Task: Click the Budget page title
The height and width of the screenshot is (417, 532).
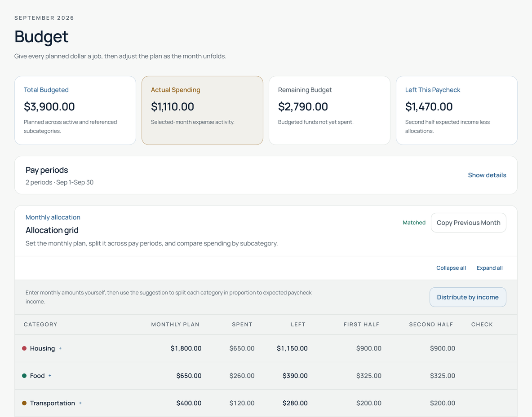Action: pos(41,37)
